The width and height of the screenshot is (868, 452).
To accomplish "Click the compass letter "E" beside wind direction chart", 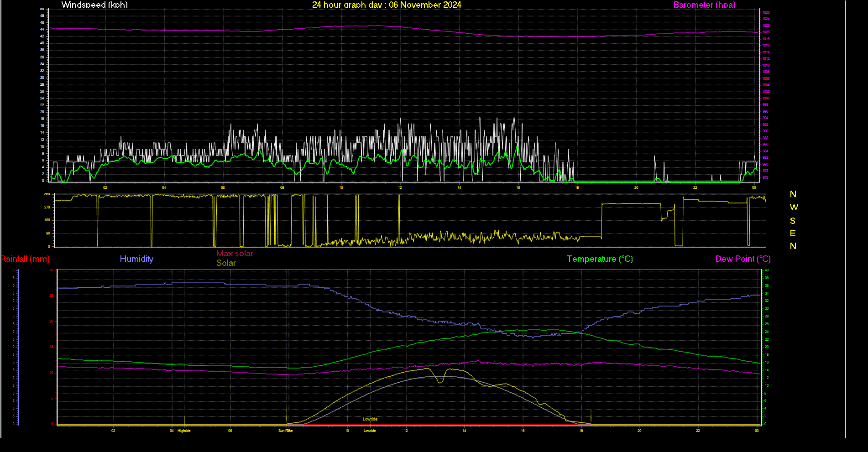I will point(793,233).
